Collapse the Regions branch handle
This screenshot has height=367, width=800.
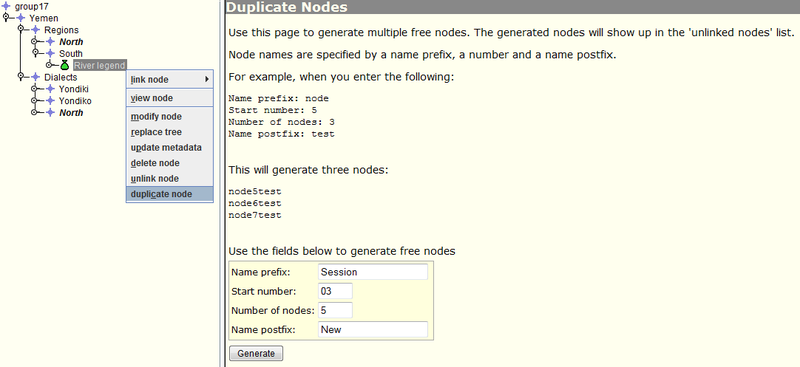click(x=21, y=29)
